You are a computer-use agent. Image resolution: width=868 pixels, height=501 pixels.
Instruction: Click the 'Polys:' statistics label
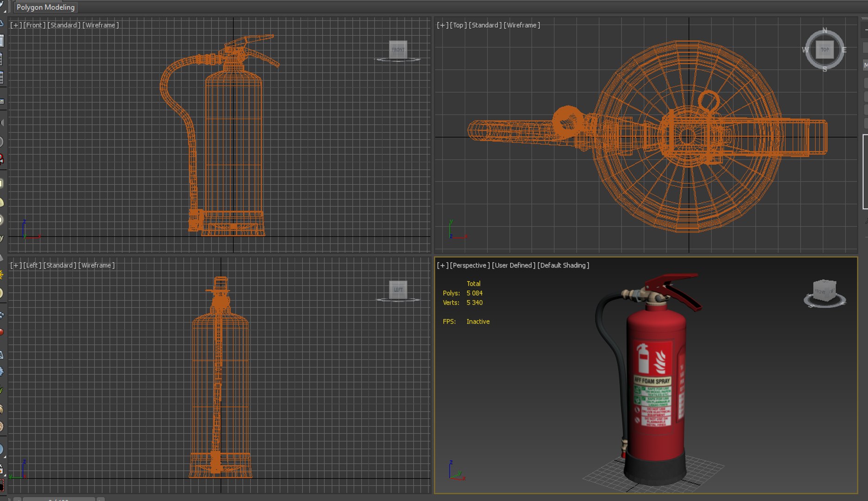tap(451, 293)
